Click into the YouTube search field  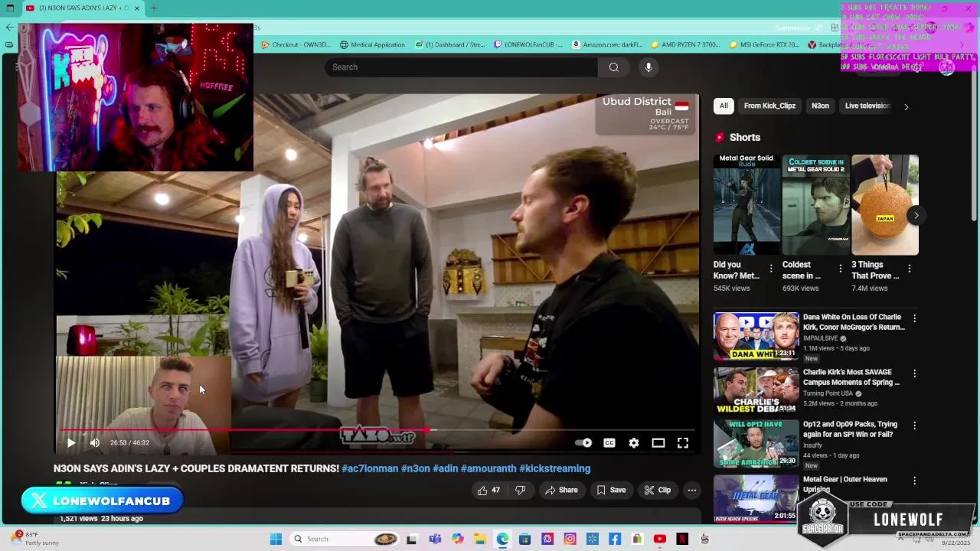462,67
